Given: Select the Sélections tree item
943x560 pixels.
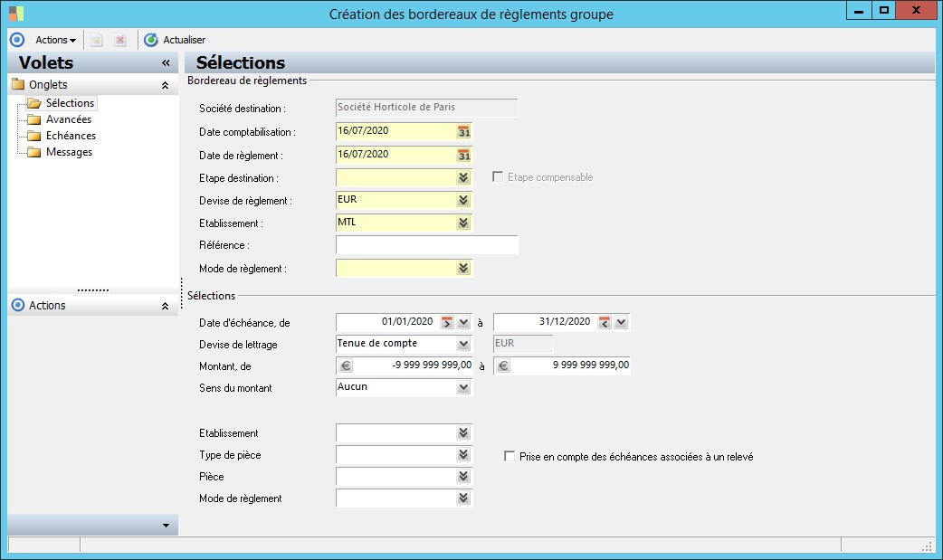Looking at the screenshot, I should tap(70, 103).
